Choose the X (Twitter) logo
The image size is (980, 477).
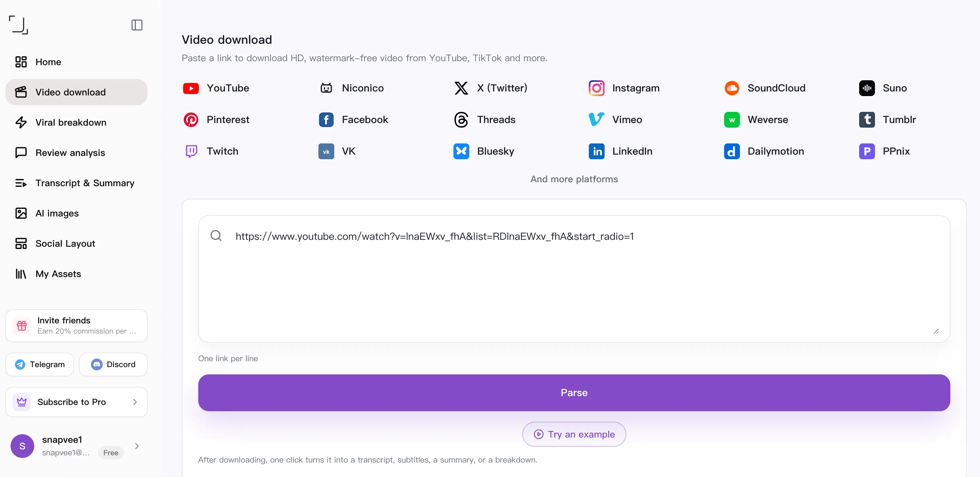coord(461,88)
